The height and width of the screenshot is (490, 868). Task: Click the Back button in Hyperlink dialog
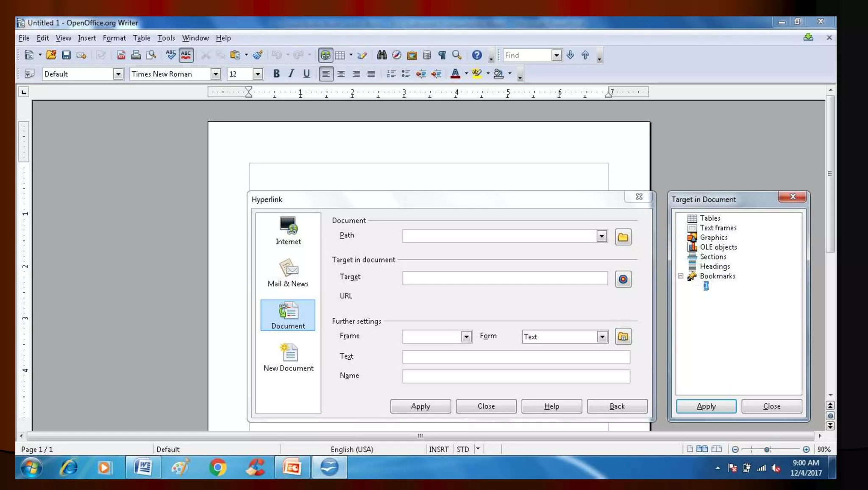point(617,406)
